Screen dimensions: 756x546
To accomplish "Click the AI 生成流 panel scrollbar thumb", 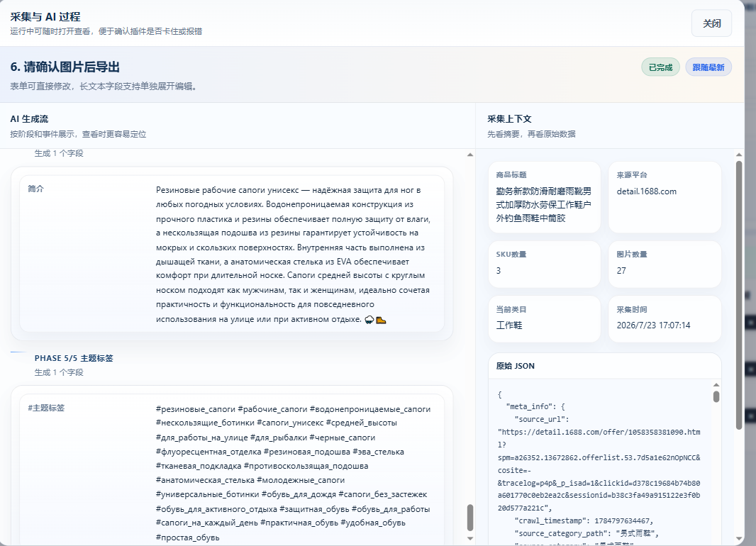I will tap(470, 518).
